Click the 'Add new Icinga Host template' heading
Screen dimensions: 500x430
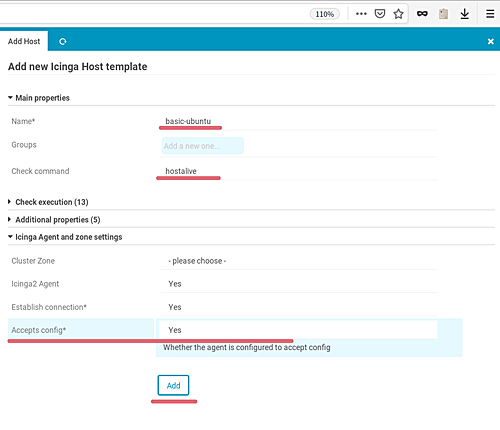(77, 66)
